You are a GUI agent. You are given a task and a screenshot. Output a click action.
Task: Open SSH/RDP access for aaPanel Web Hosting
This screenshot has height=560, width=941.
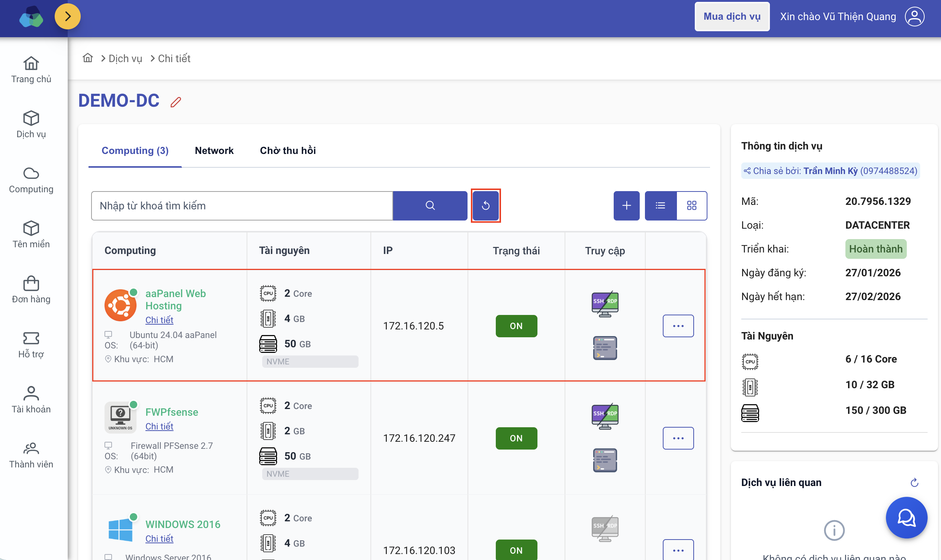point(605,303)
